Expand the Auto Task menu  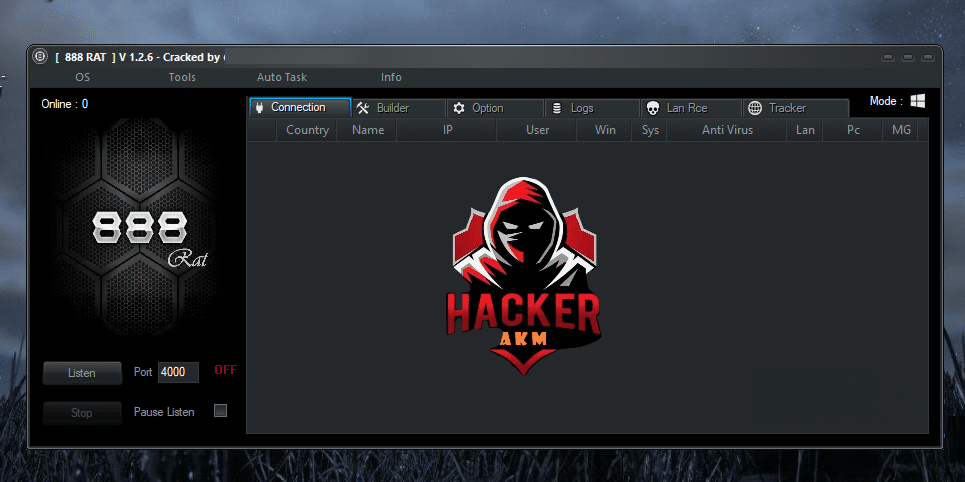click(282, 77)
